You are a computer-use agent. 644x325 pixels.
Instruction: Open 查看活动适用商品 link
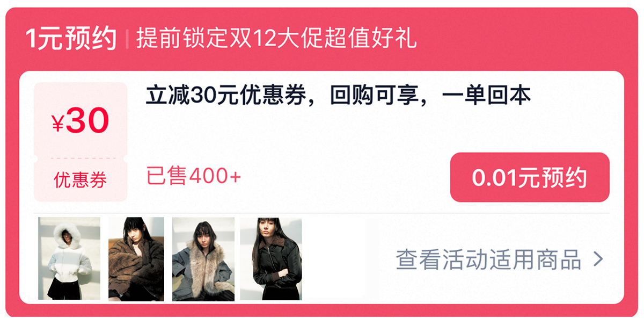click(488, 259)
